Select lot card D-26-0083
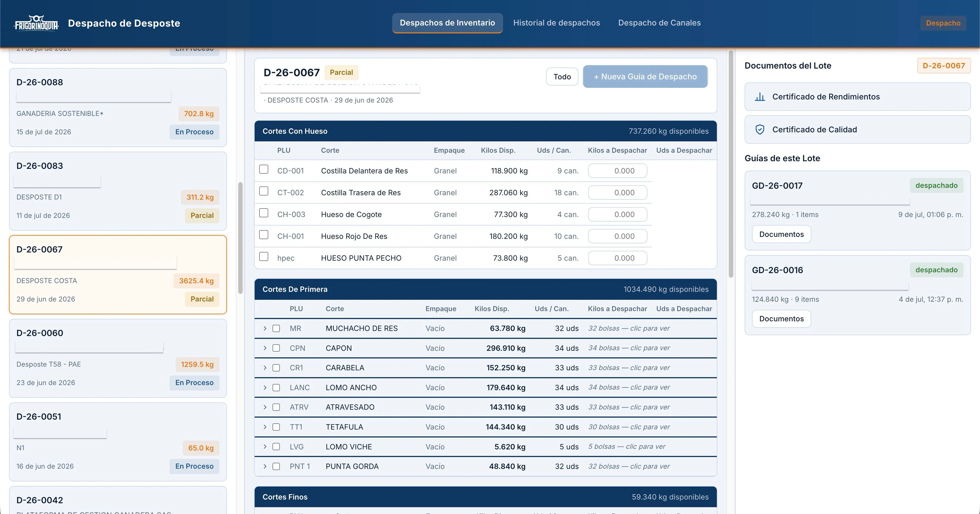Screen dimensions: 980x514 pyautogui.click(x=118, y=191)
